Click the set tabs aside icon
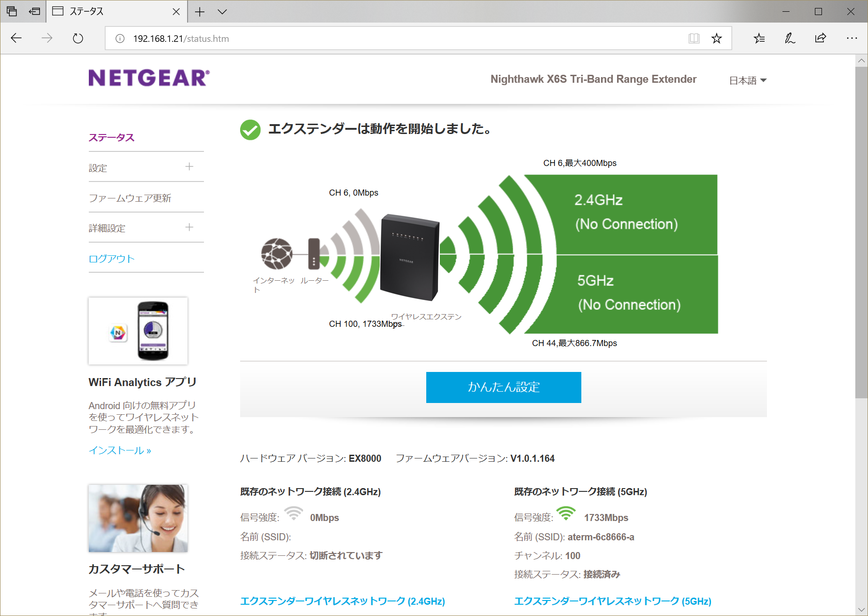868x616 pixels. (34, 11)
